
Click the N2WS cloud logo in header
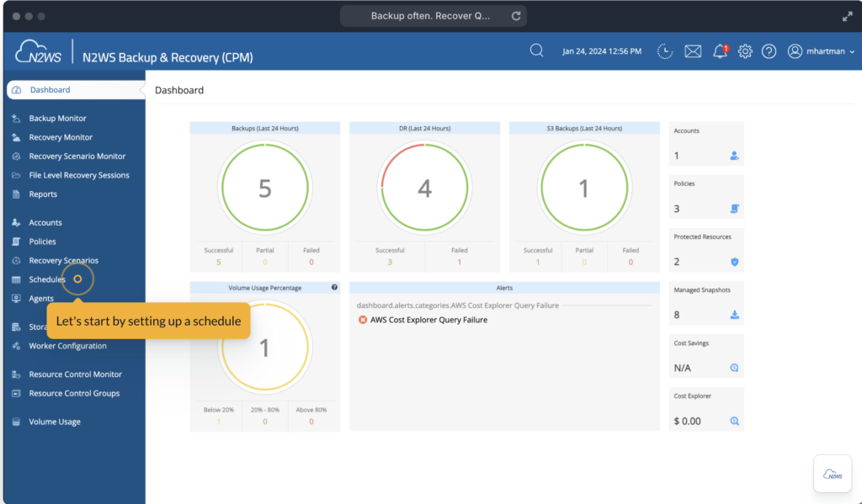38,51
